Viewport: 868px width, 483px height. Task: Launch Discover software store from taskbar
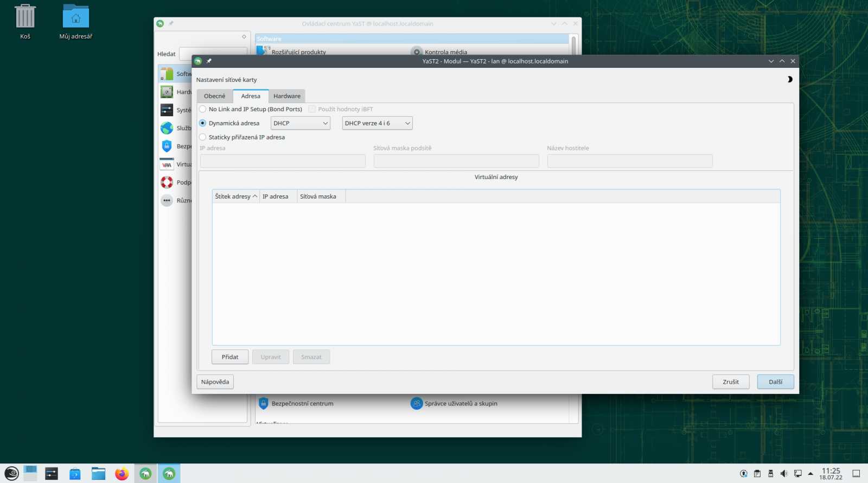[75, 474]
